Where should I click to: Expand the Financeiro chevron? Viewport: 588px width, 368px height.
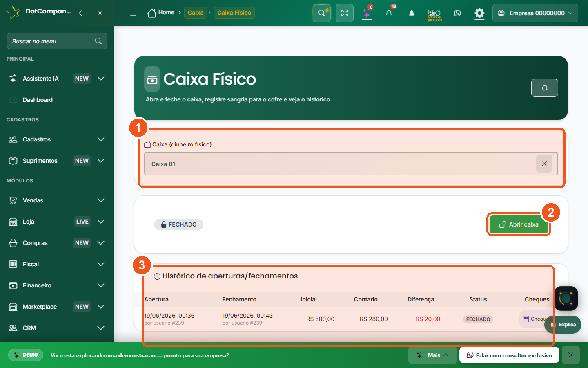[x=101, y=285]
